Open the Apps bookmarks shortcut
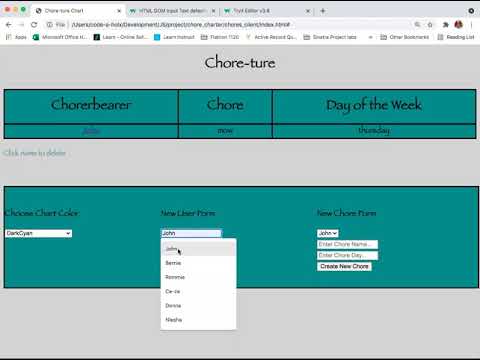 pos(16,37)
